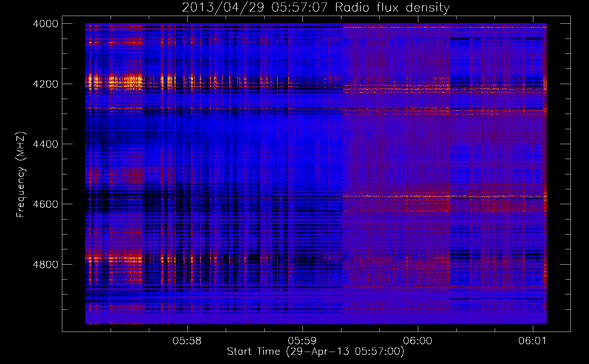Click the 06:00 time axis label
Screen dimensions: 589x364
[x=418, y=341]
